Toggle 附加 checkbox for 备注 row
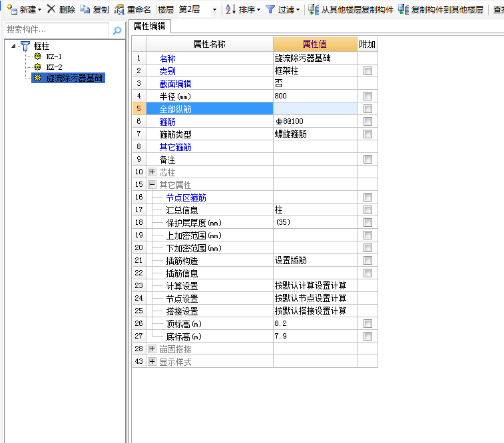The image size is (504, 443). (x=368, y=159)
